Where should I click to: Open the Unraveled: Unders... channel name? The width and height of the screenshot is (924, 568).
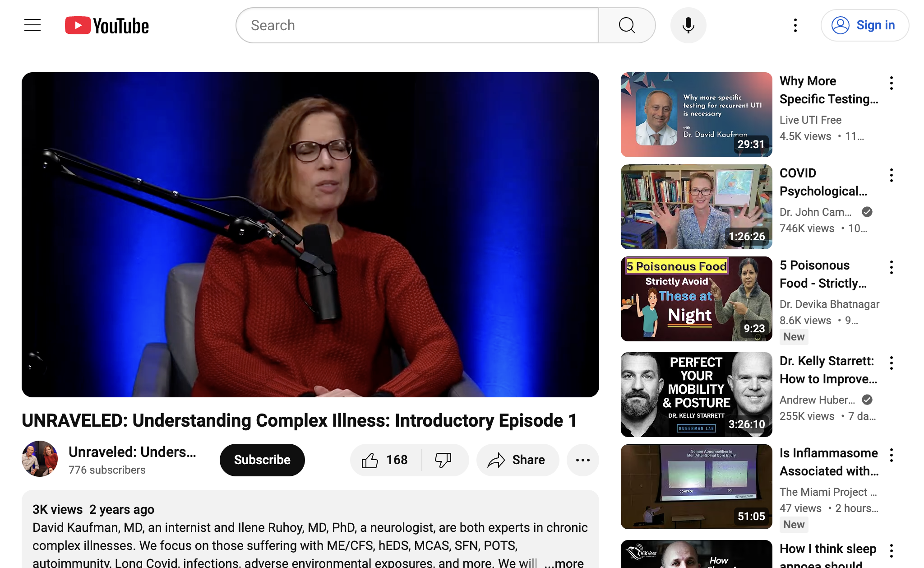click(x=132, y=452)
